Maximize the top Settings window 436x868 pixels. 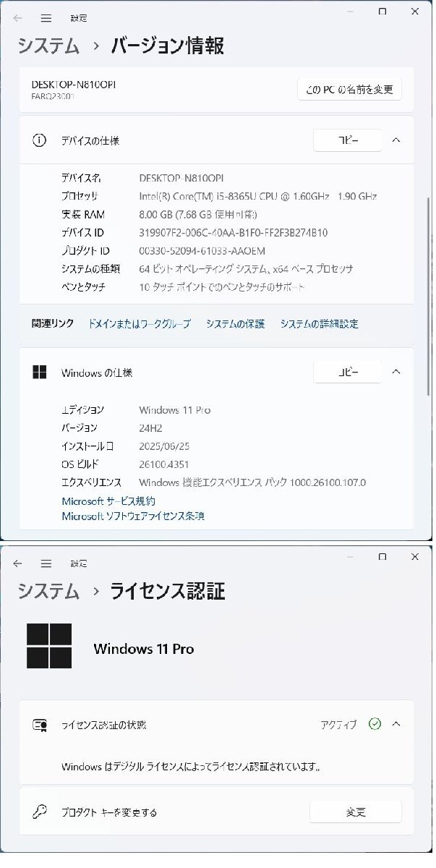(382, 12)
